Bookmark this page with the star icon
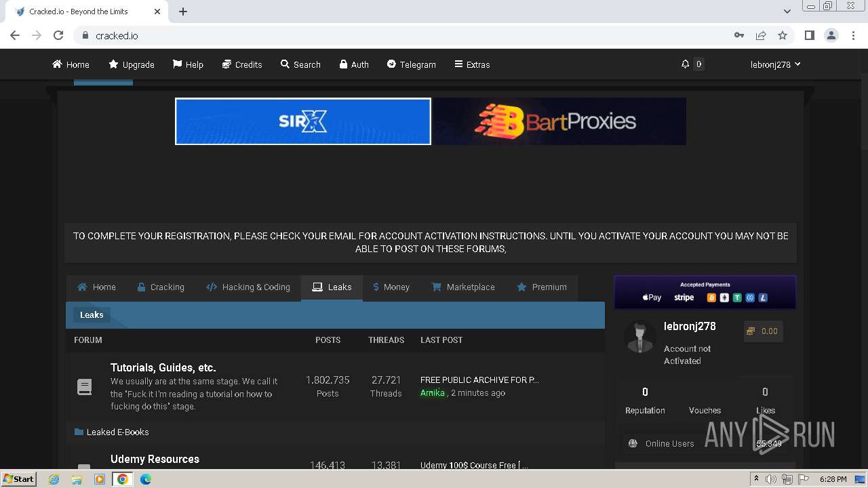 coord(783,35)
